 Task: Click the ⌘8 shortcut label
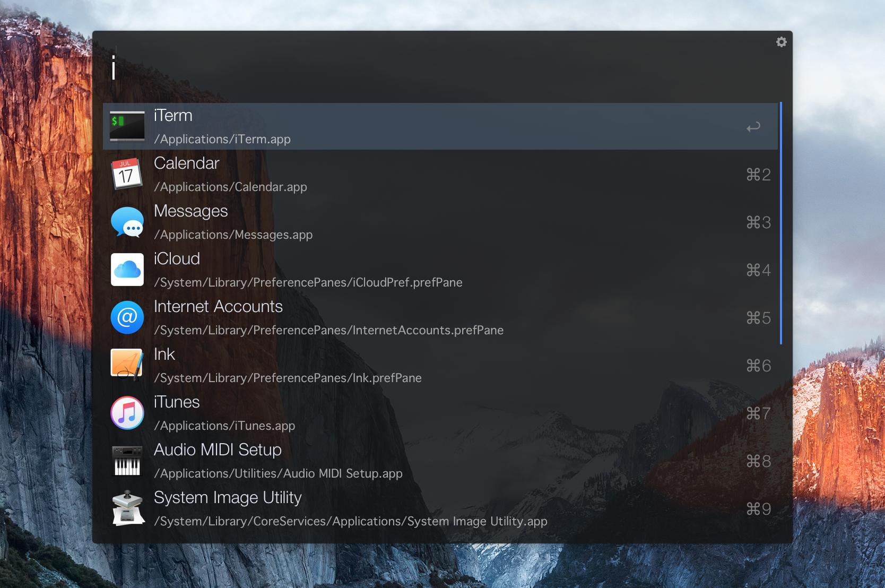[x=759, y=461]
